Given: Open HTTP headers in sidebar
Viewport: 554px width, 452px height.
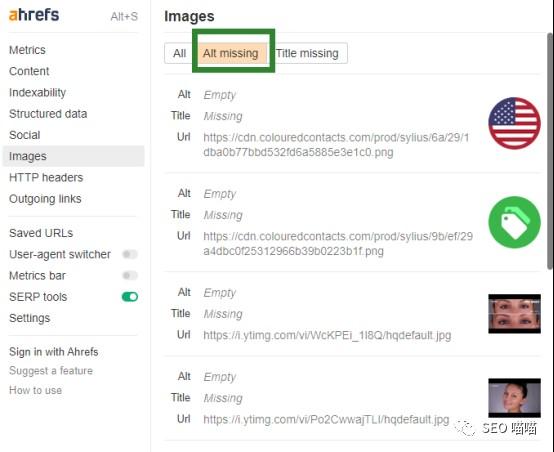Looking at the screenshot, I should pyautogui.click(x=46, y=177).
